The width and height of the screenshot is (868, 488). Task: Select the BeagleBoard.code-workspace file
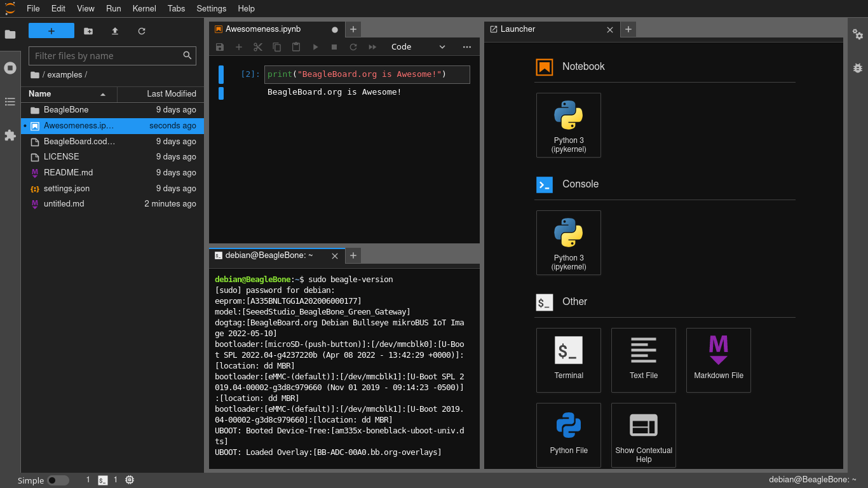[x=112, y=142]
